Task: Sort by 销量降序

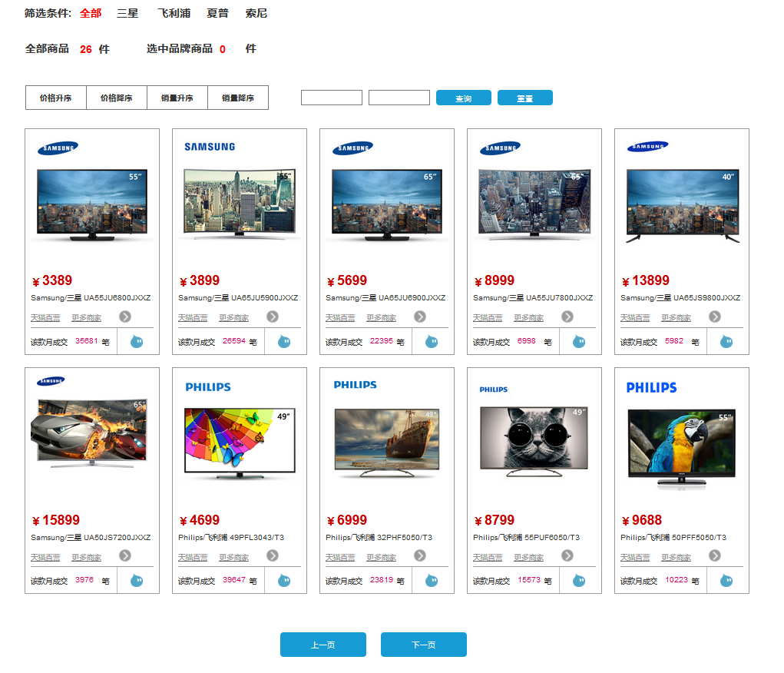Action: point(238,98)
